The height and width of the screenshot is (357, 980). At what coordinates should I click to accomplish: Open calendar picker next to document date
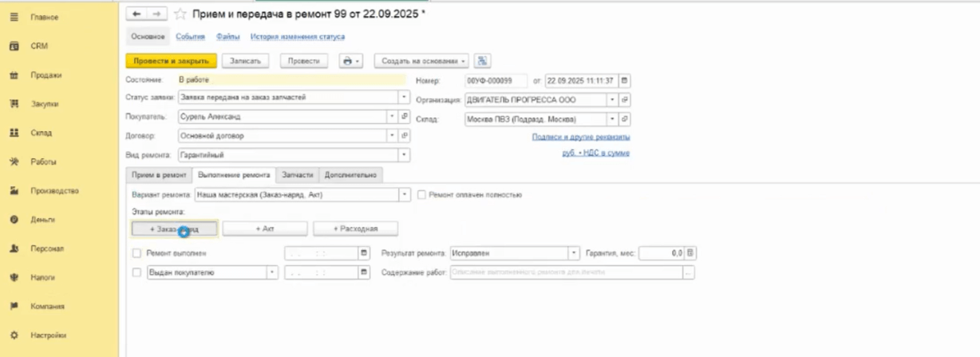pos(624,81)
